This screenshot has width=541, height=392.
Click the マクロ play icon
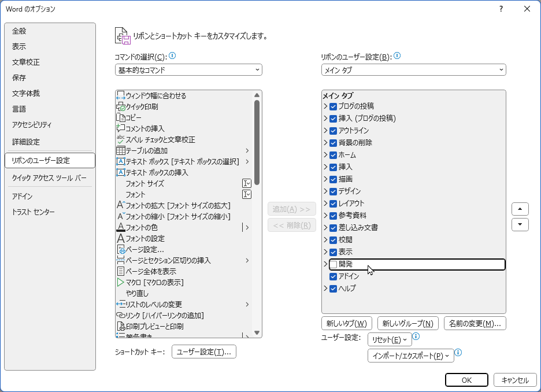point(120,282)
